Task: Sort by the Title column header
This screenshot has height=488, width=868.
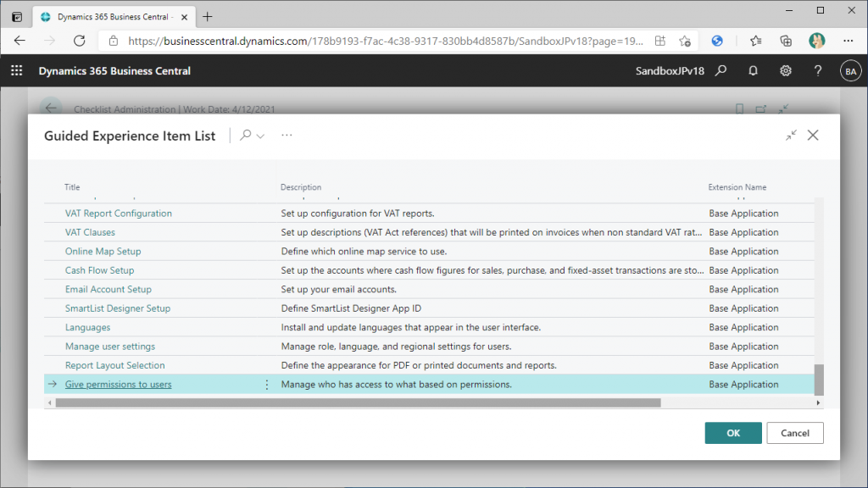Action: [72, 187]
